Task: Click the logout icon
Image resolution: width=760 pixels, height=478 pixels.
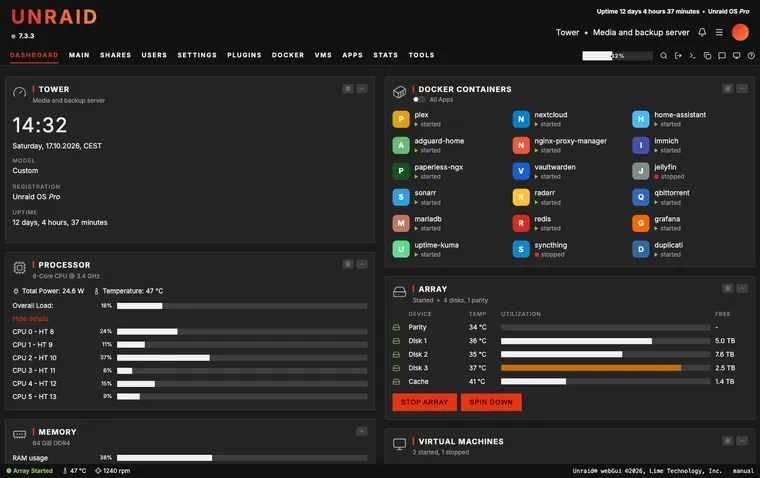Action: [x=678, y=56]
